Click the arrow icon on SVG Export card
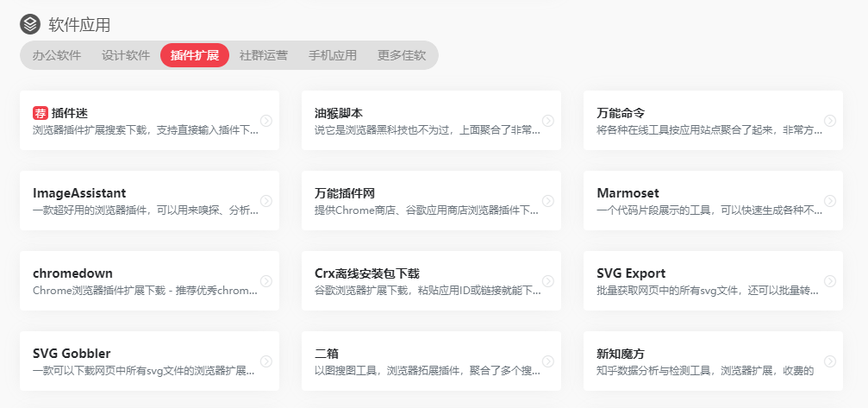Screen dimensions: 868x408 [830, 280]
